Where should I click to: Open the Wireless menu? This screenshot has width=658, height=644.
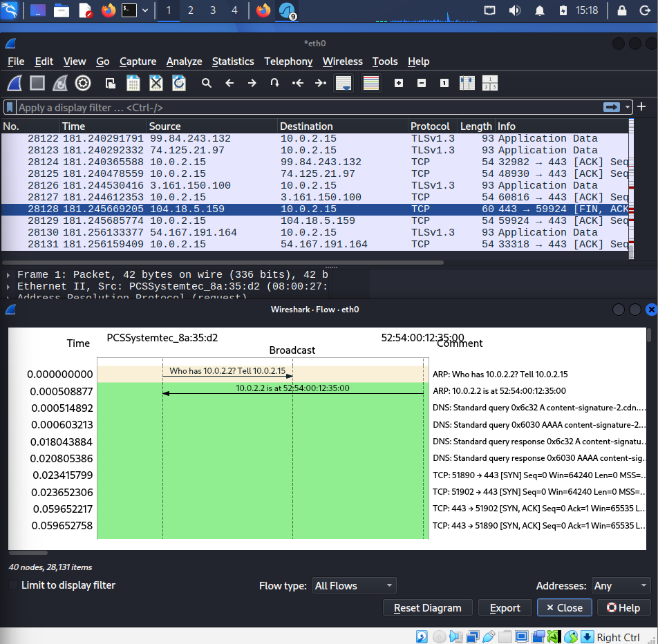coord(342,61)
